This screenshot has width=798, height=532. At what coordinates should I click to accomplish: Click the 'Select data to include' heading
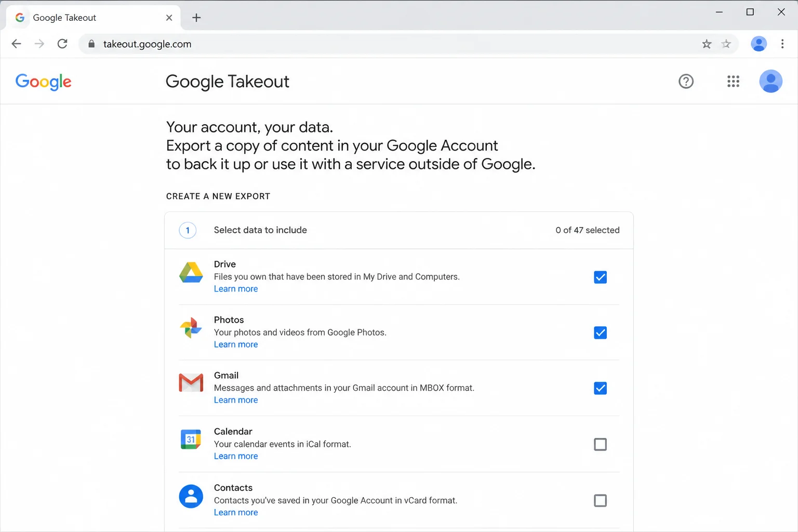(x=260, y=230)
